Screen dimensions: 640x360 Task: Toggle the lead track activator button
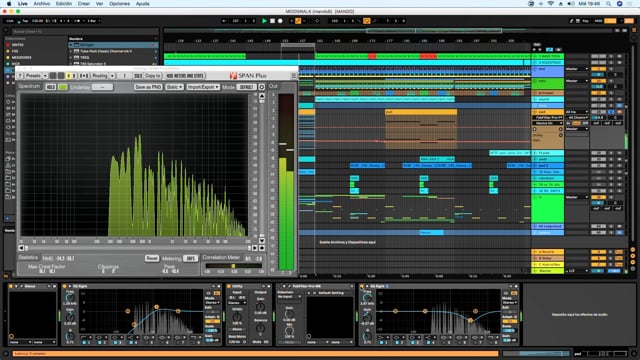point(598,69)
